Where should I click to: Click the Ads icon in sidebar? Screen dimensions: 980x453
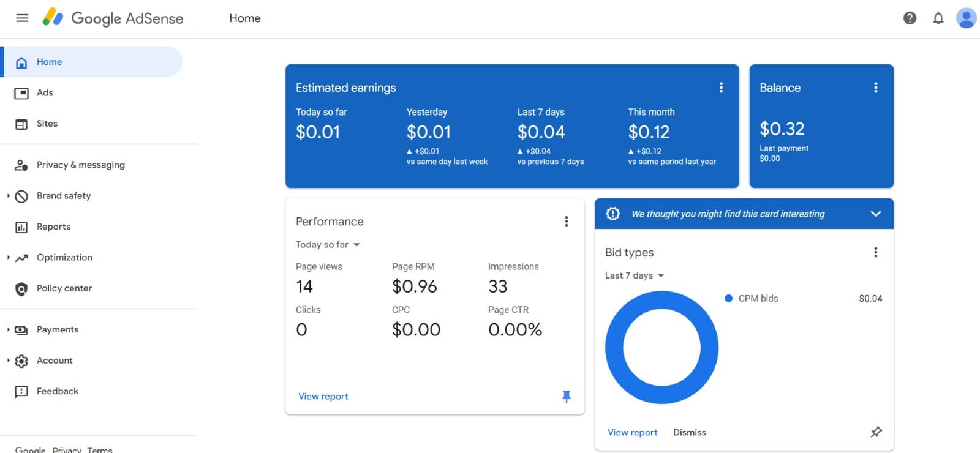click(x=21, y=93)
